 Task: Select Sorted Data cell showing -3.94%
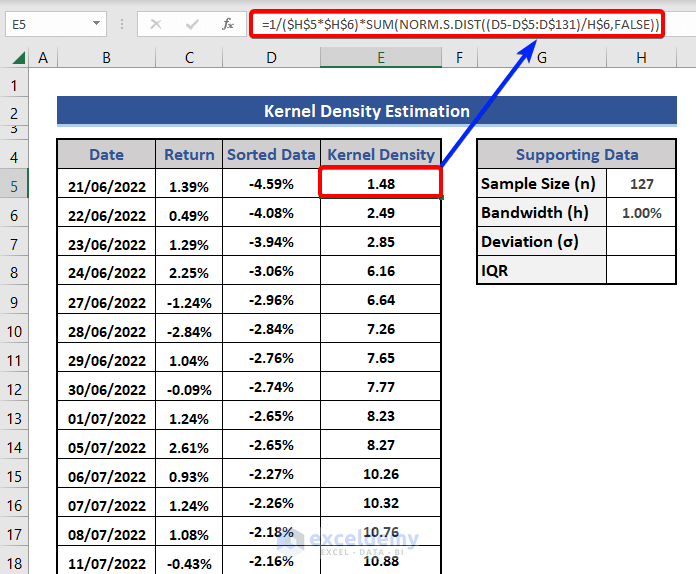pos(271,242)
